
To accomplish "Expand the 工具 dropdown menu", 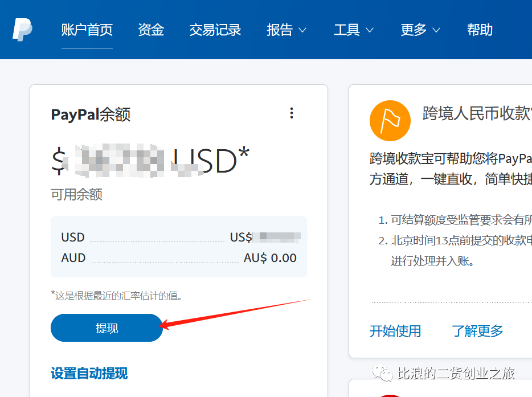I will tap(354, 30).
